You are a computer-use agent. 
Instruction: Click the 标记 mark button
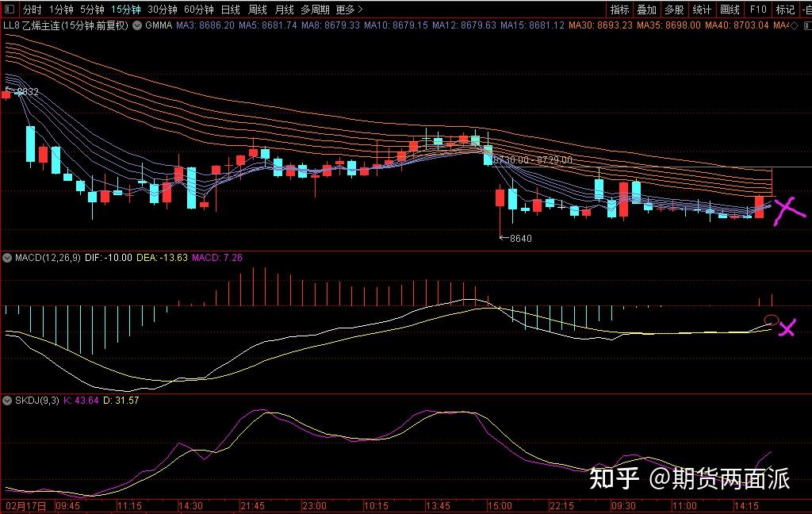[785, 10]
